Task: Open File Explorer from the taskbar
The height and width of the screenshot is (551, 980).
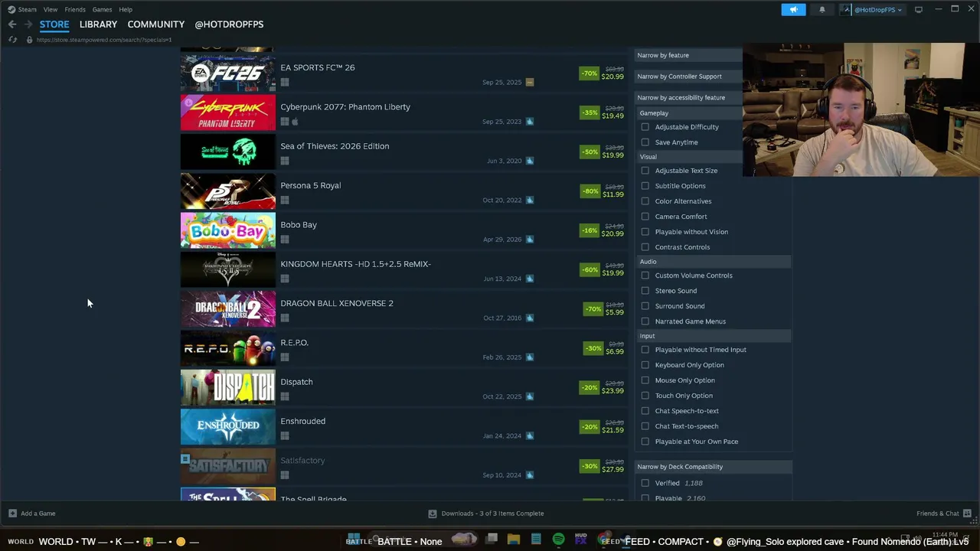Action: tap(514, 540)
